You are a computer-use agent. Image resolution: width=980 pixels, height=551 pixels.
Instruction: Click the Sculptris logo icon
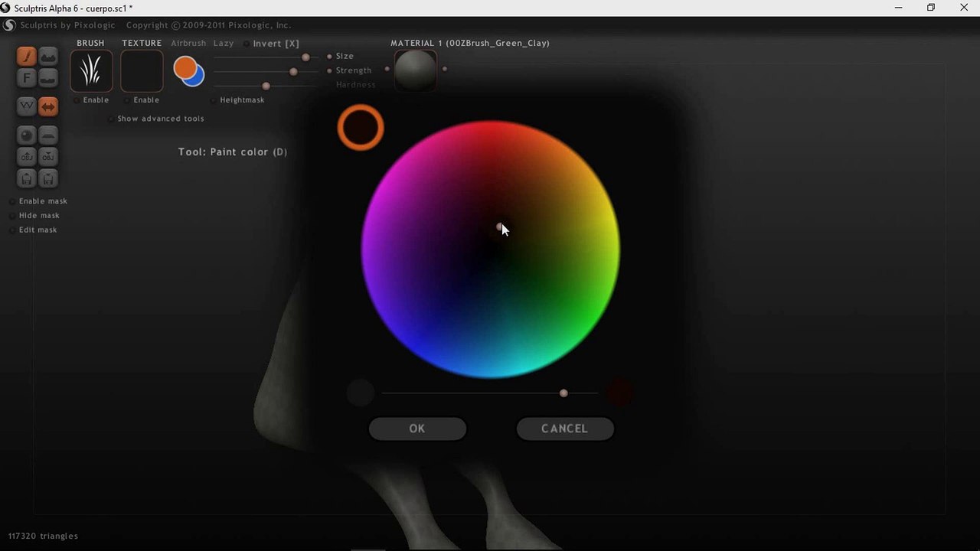coord(9,25)
